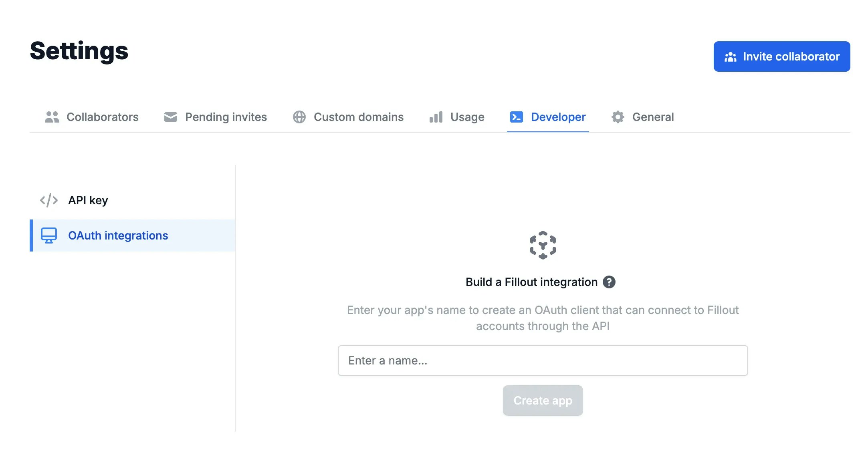Select API key in the sidebar
Image resolution: width=868 pixels, height=467 pixels.
click(132, 200)
